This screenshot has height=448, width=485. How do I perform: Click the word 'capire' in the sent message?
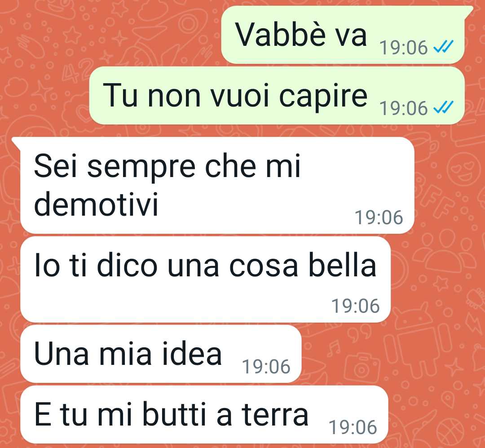coord(323,97)
